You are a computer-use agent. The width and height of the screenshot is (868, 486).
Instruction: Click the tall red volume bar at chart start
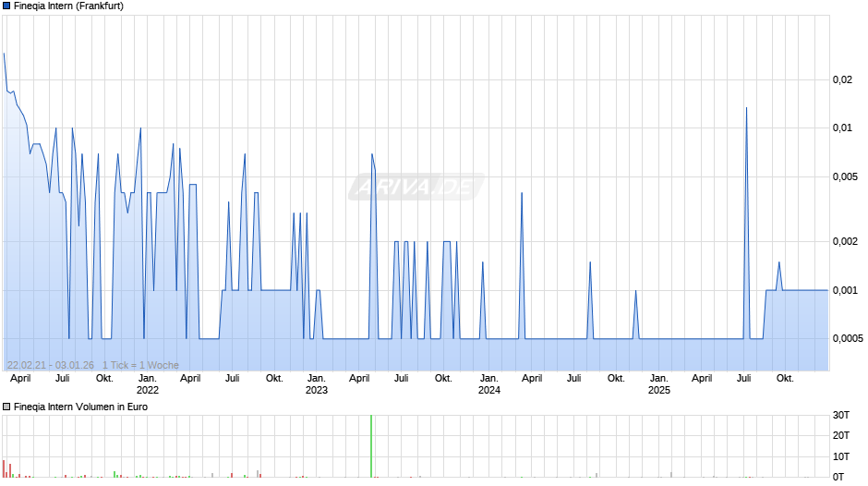[4, 468]
